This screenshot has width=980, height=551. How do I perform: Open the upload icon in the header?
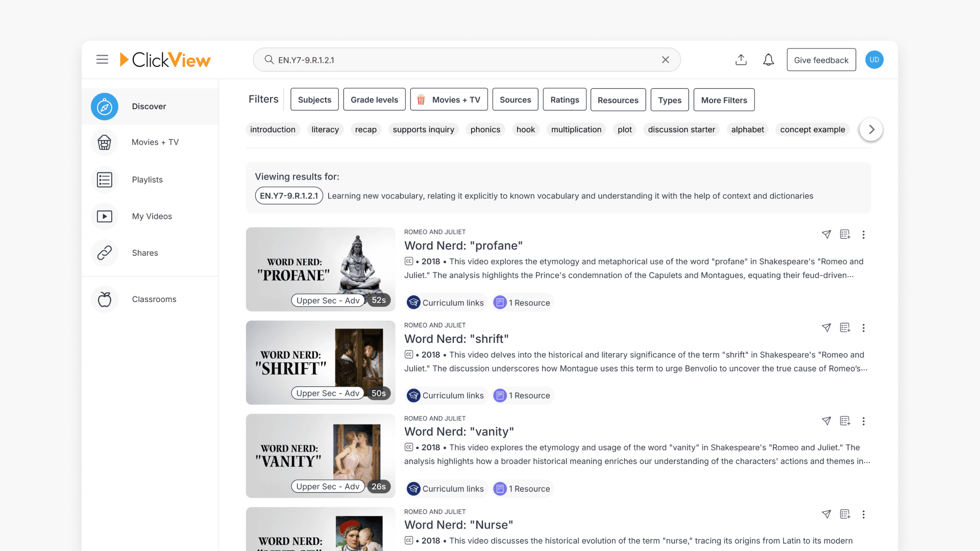pyautogui.click(x=741, y=60)
